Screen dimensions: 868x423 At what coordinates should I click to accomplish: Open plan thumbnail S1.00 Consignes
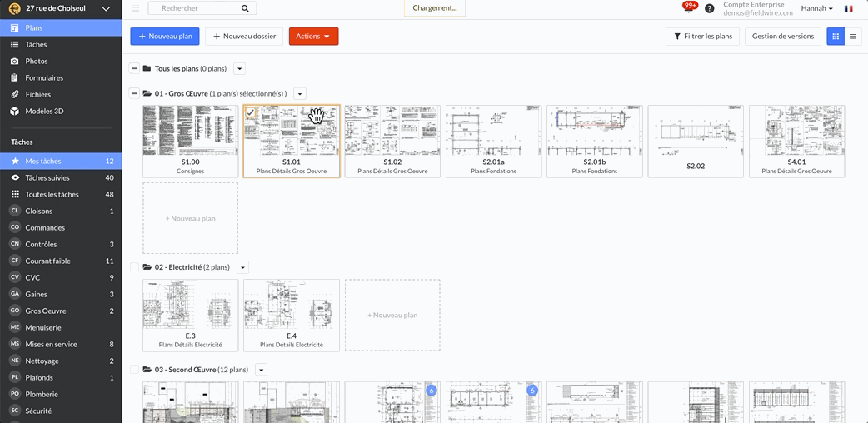click(191, 142)
